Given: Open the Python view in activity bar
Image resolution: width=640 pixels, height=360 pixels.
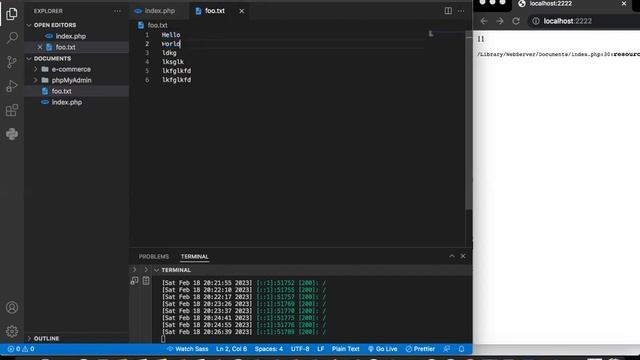Looking at the screenshot, I should pos(12,134).
